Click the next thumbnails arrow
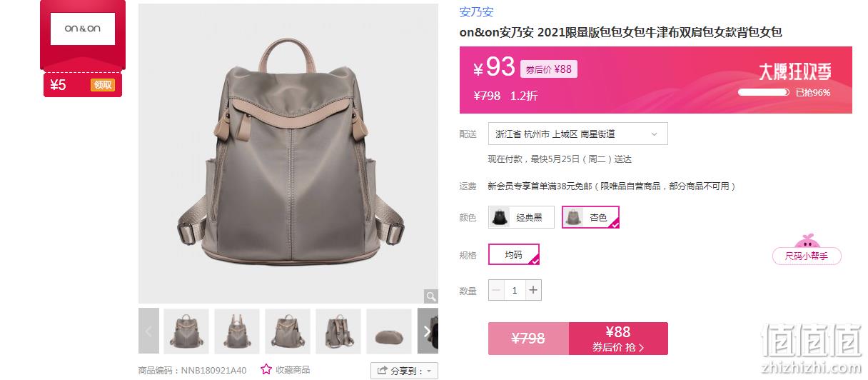 pyautogui.click(x=428, y=331)
